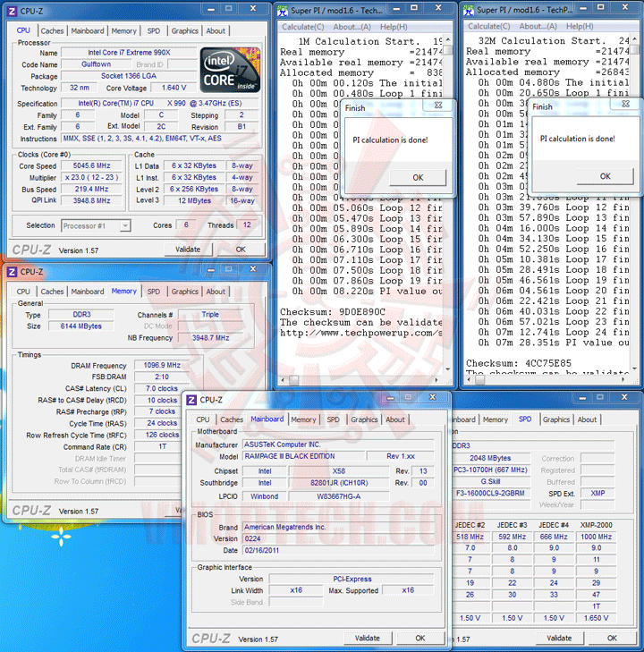Viewport: 644px width, 652px height.
Task: Click the DRAM Frequency value 1096.9 MHz
Action: [162, 365]
